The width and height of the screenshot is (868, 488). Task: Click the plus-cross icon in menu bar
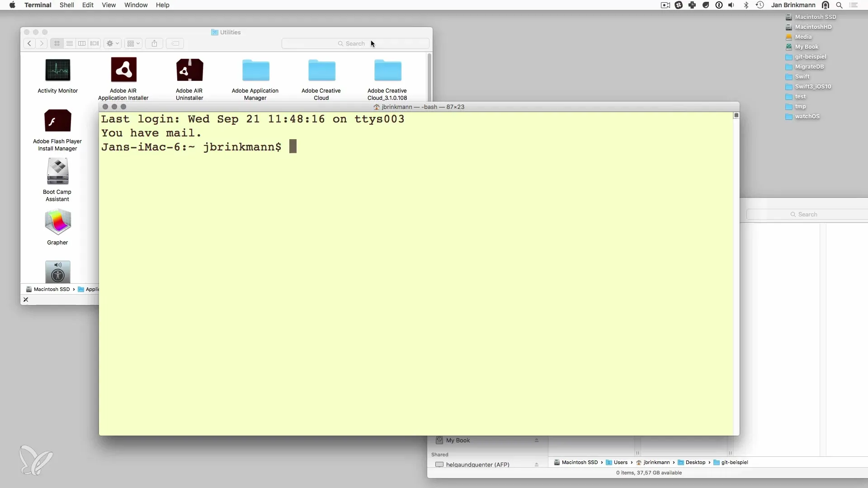coord(692,5)
